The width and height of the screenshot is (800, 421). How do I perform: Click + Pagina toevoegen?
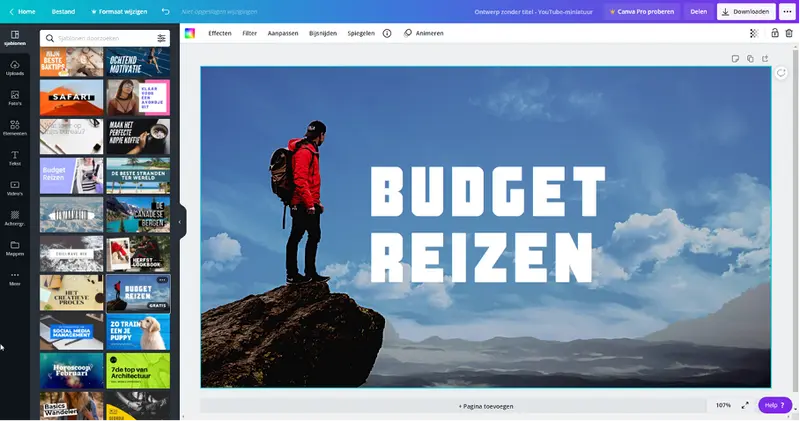pos(486,406)
